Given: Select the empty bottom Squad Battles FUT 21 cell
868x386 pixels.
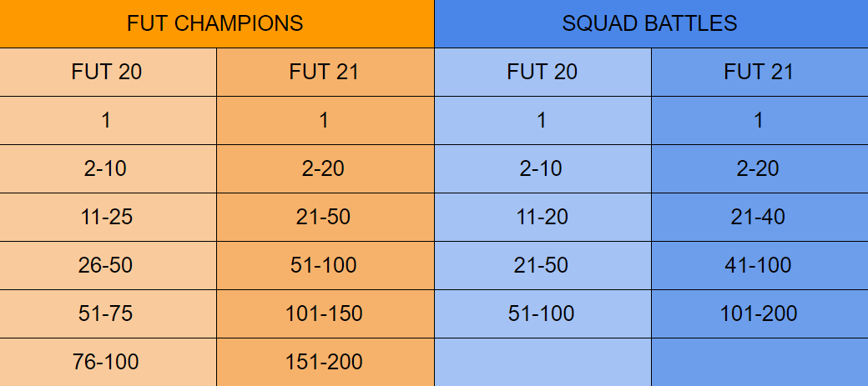Looking at the screenshot, I should pos(759,362).
